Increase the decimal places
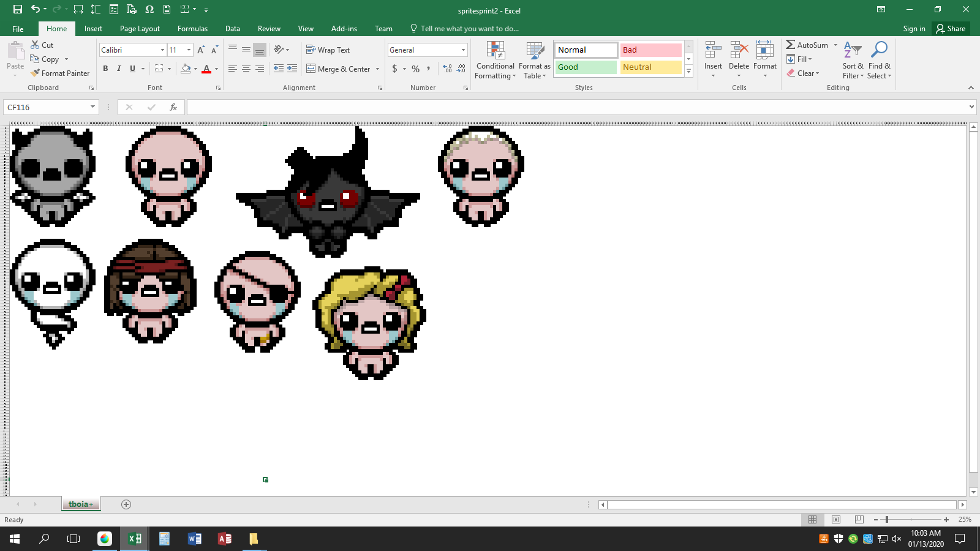980x551 pixels. pos(447,69)
